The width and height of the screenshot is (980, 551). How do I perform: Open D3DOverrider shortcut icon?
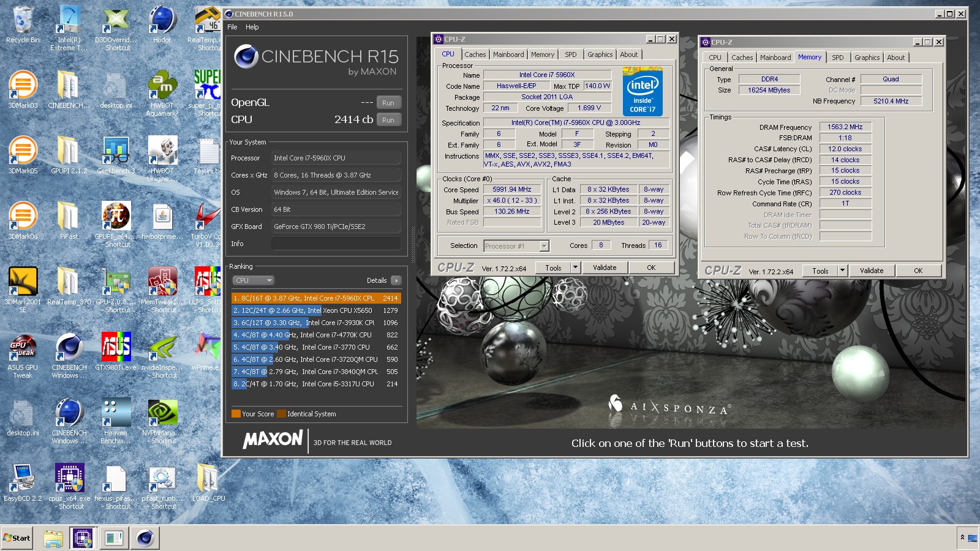pos(116,28)
